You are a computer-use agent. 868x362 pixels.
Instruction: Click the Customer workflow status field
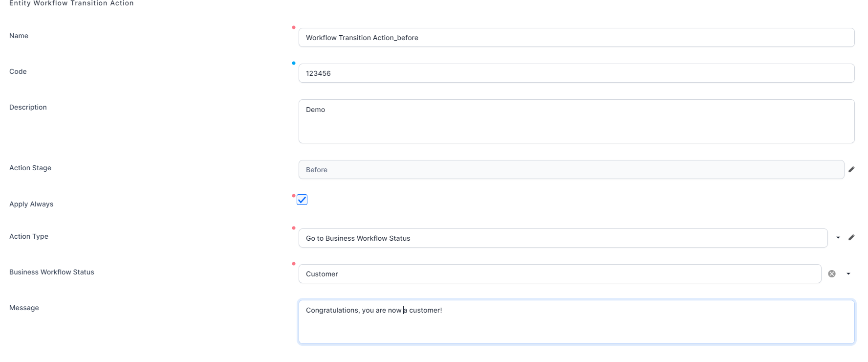pyautogui.click(x=560, y=274)
